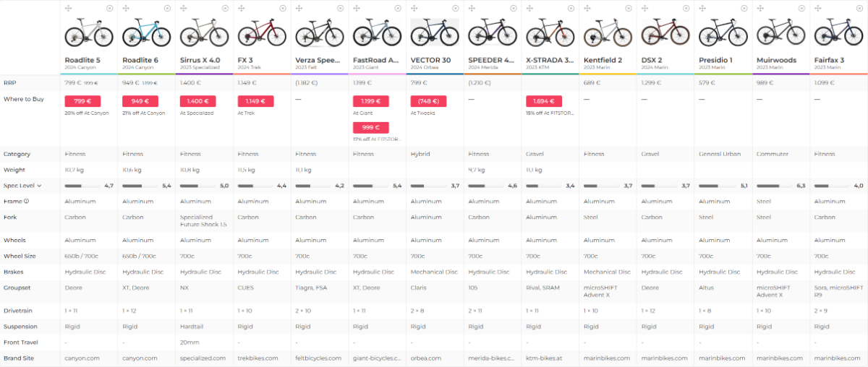Click the move handle above Kentfield 2
The height and width of the screenshot is (367, 868).
coord(587,8)
